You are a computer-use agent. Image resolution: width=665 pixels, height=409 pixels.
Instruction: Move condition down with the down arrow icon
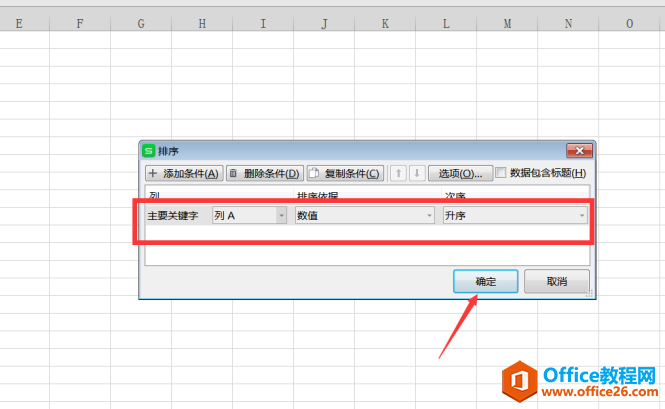(x=417, y=173)
